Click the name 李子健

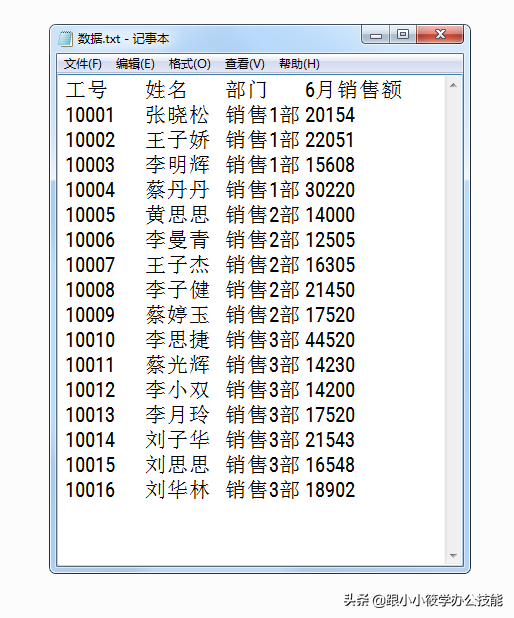coord(177,290)
